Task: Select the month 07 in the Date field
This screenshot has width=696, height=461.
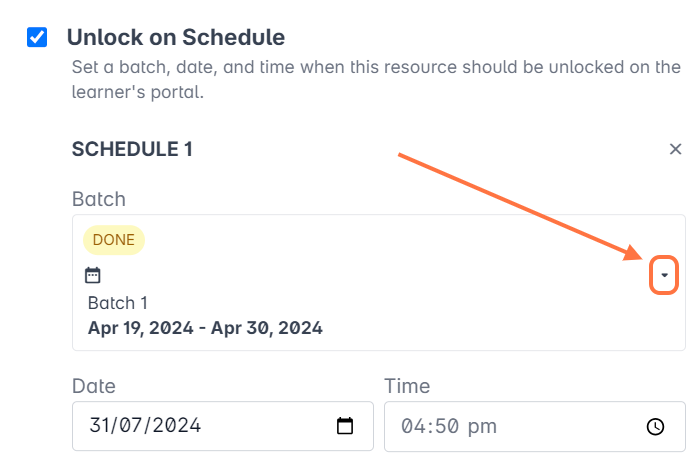Action: 135,426
